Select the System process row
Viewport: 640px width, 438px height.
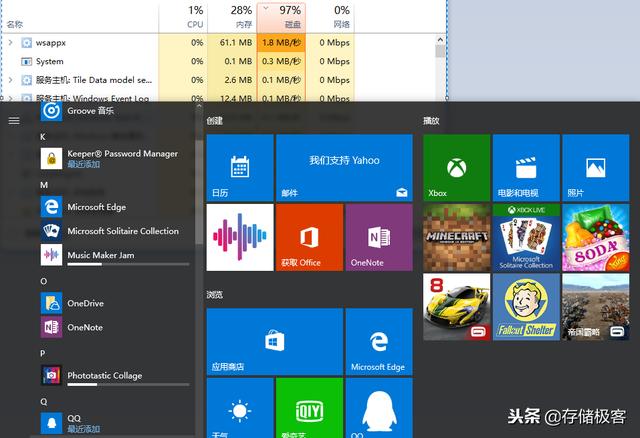(x=178, y=61)
